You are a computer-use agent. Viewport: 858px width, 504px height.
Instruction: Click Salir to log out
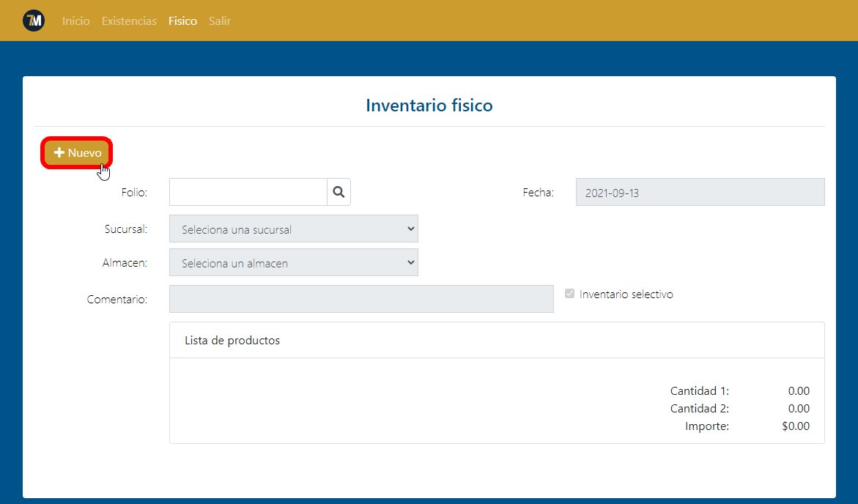[219, 21]
